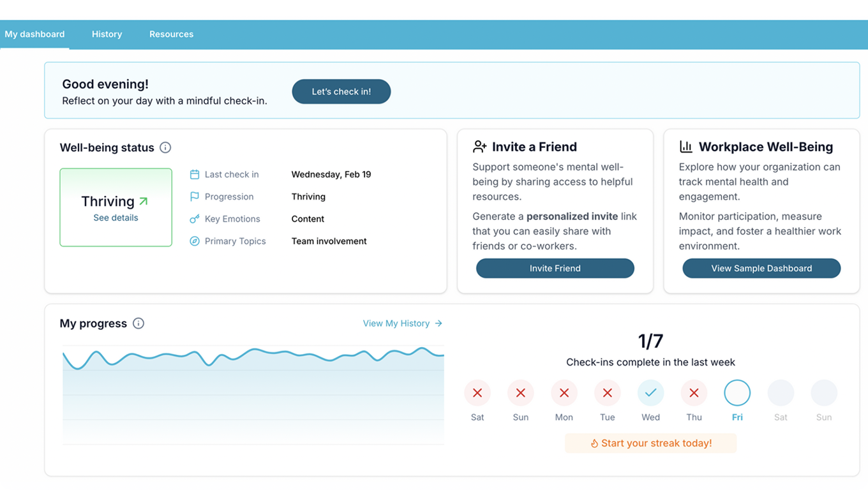Click Check-ins complete in the last week
The image size is (868, 490).
(x=651, y=362)
